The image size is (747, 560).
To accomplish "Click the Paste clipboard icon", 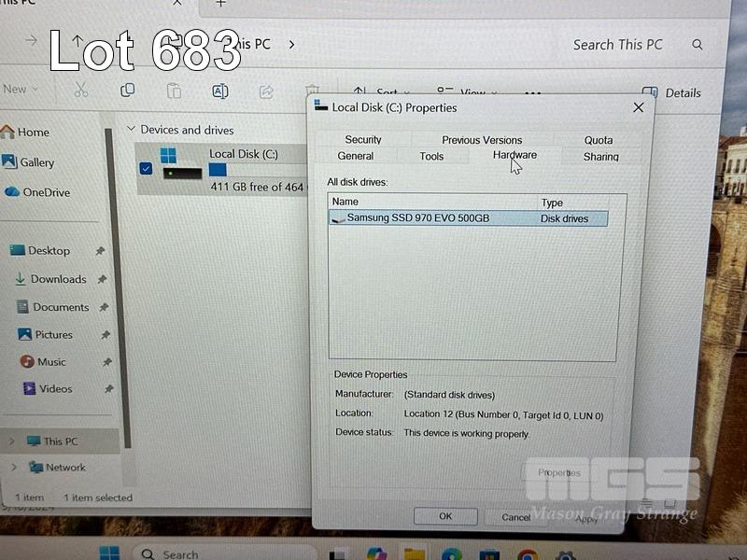I will coord(174,91).
